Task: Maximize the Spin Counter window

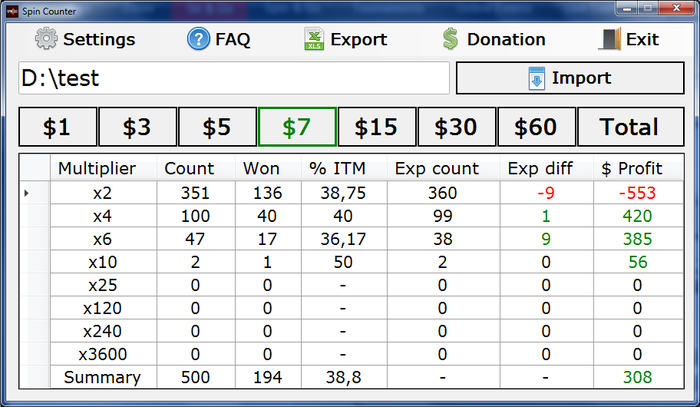Action: pyautogui.click(x=647, y=8)
